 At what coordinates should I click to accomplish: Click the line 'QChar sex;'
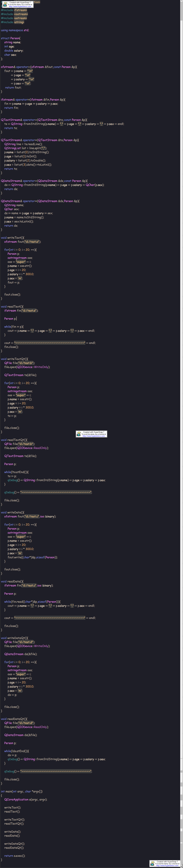click(12, 209)
